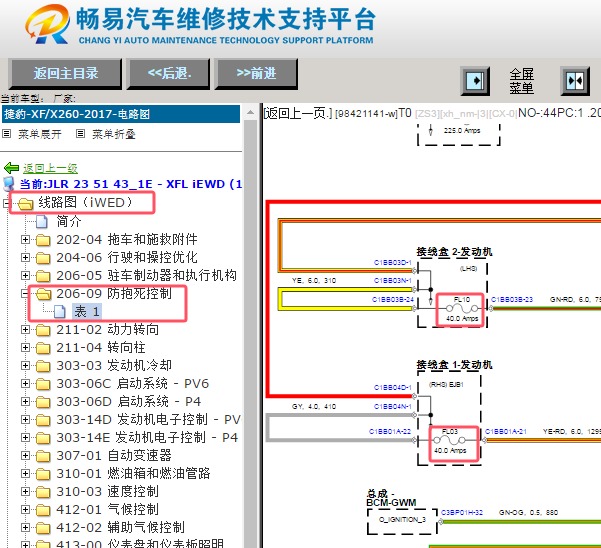Click the 202-04 folder icon

pos(43,240)
